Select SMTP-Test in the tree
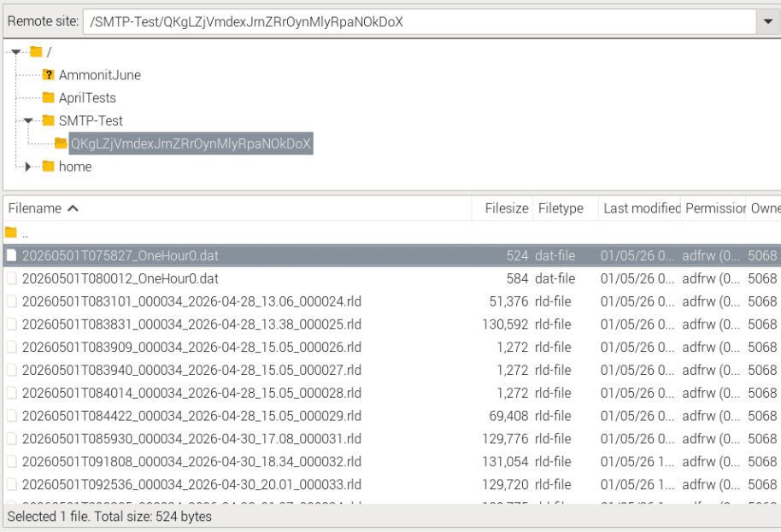 click(91, 120)
